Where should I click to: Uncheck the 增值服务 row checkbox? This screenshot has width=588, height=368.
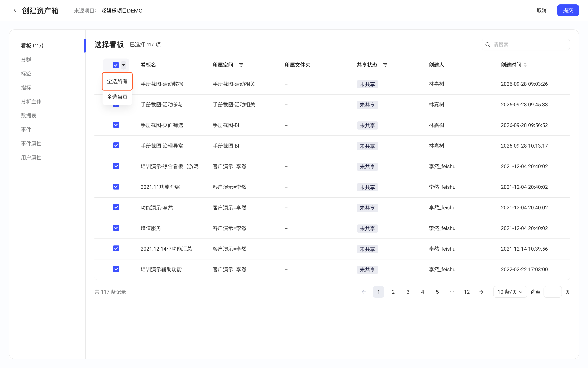point(116,228)
